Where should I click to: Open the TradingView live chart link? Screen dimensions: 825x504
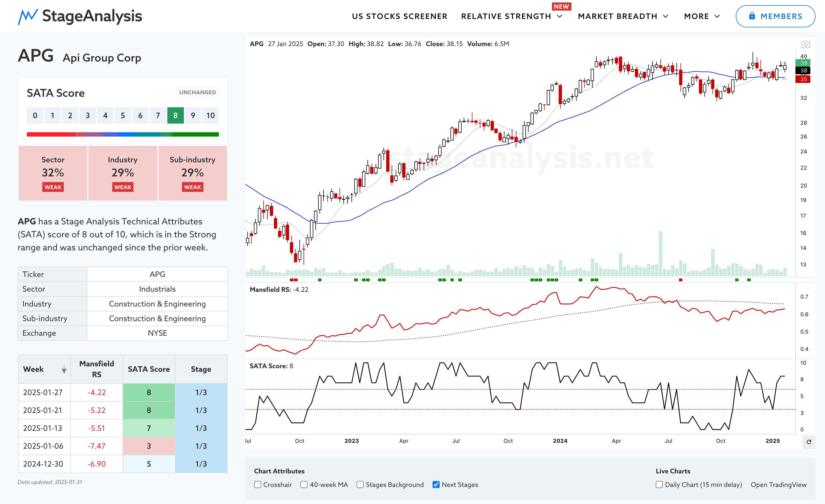click(778, 484)
